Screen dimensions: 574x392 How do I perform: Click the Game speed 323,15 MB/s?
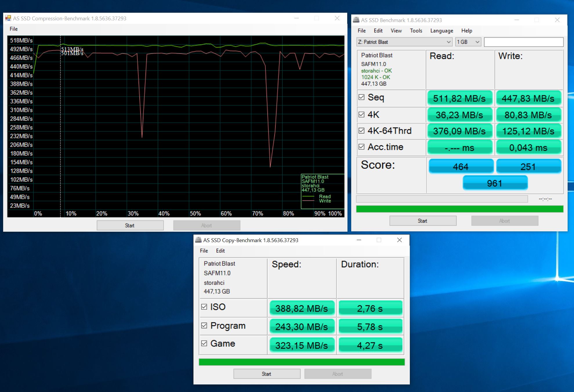(302, 345)
